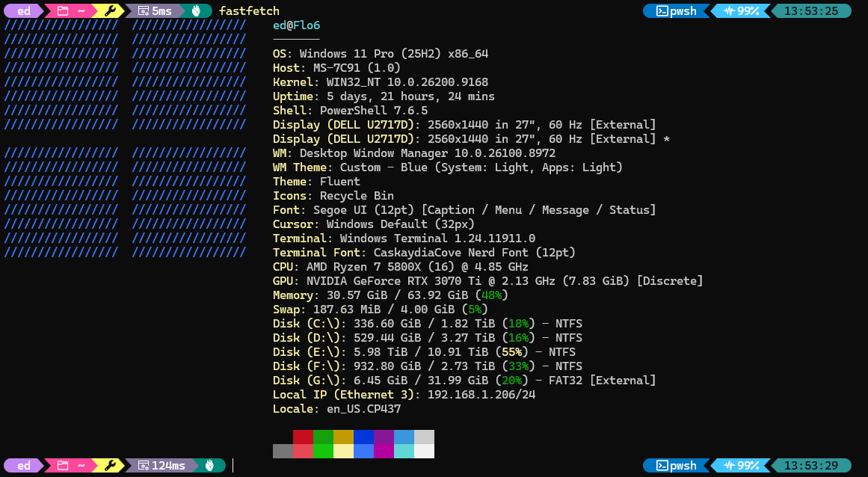Viewport: 868px width, 477px height.
Task: Select the dark gray color block
Action: point(283,451)
